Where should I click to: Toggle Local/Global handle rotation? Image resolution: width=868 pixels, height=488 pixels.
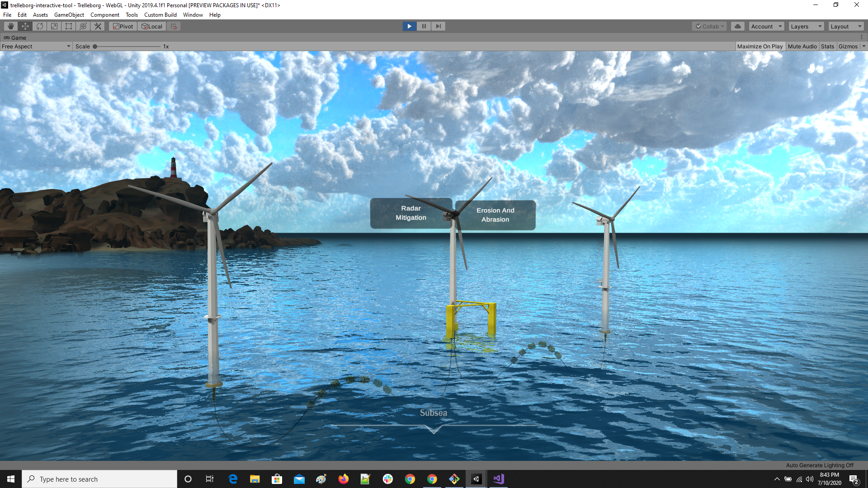152,26
